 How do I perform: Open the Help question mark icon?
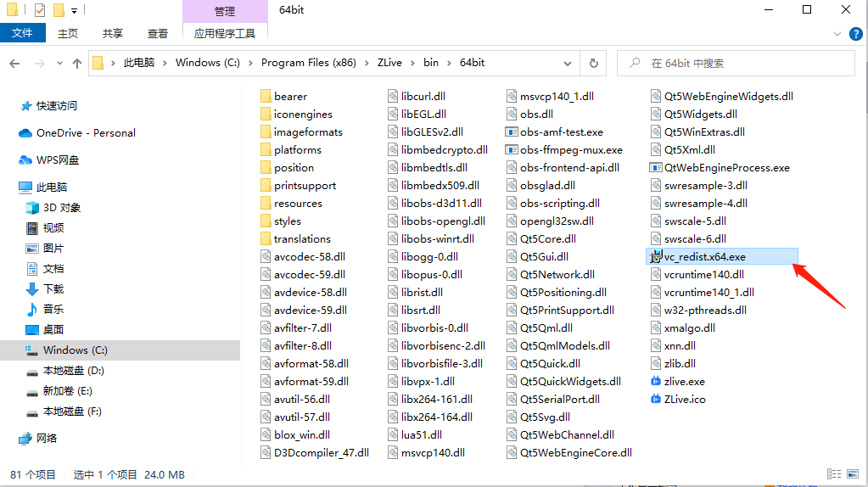click(x=855, y=34)
